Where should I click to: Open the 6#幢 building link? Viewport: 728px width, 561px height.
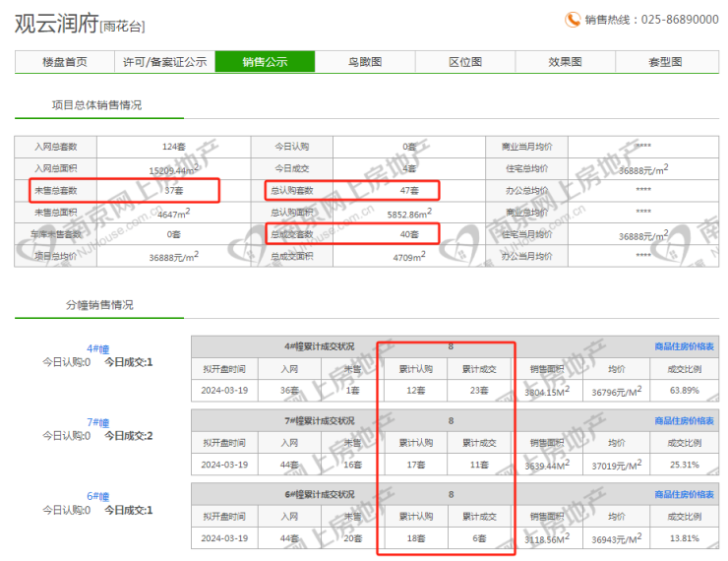tap(97, 496)
